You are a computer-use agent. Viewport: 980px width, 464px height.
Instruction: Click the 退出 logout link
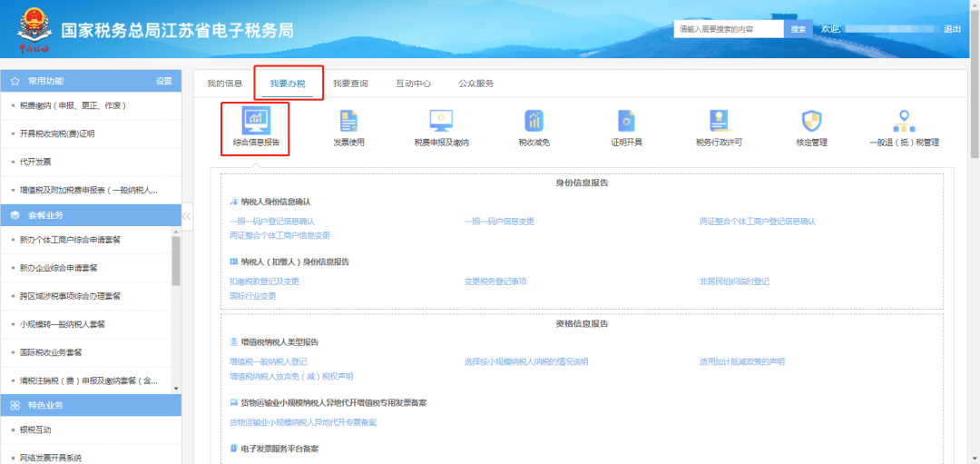952,29
